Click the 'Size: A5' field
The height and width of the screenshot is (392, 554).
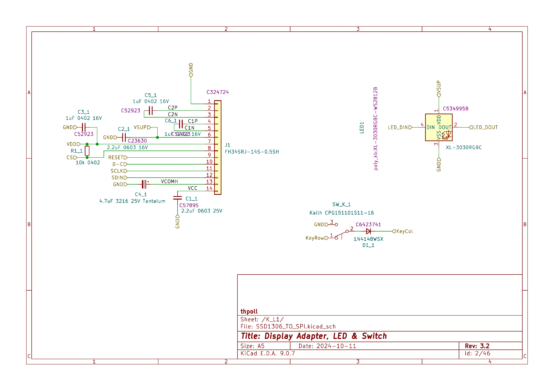coord(252,346)
